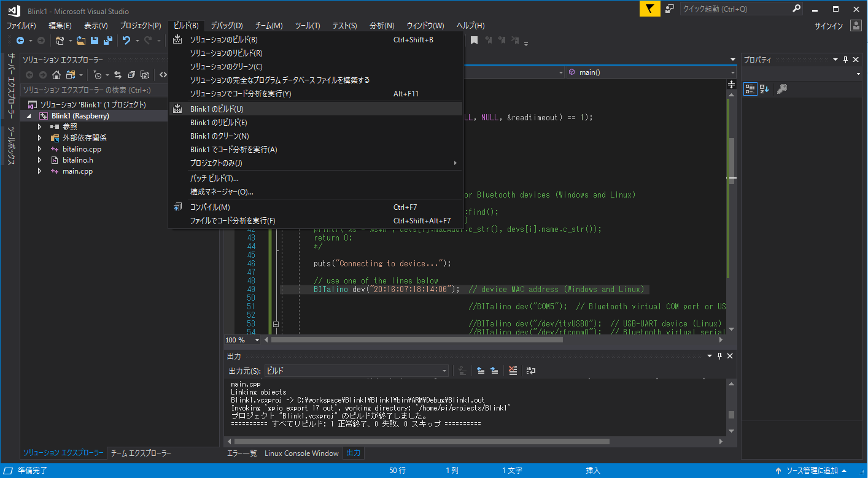Collapse all nodes in Solution Explorer
The height and width of the screenshot is (478, 868).
131,75
